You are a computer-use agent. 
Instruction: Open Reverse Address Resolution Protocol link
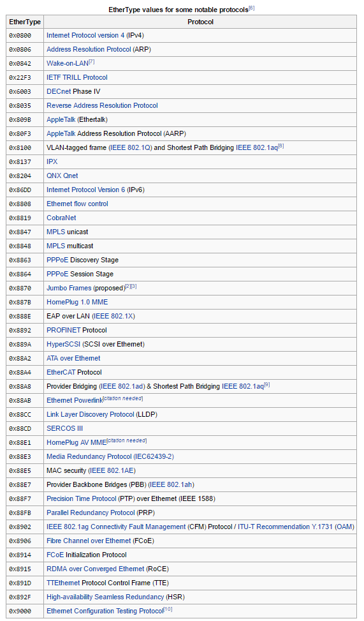pos(102,106)
